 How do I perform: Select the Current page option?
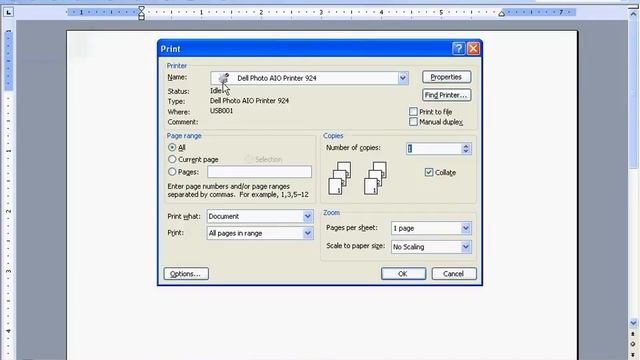point(172,159)
